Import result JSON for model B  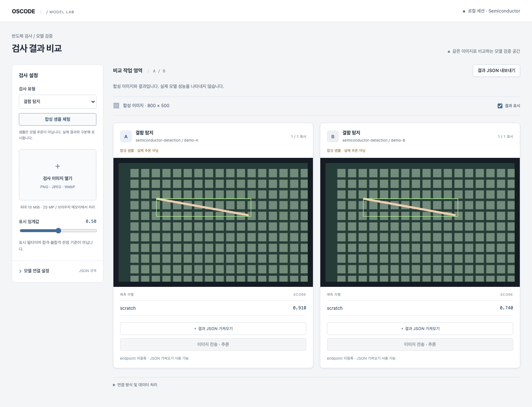click(420, 329)
